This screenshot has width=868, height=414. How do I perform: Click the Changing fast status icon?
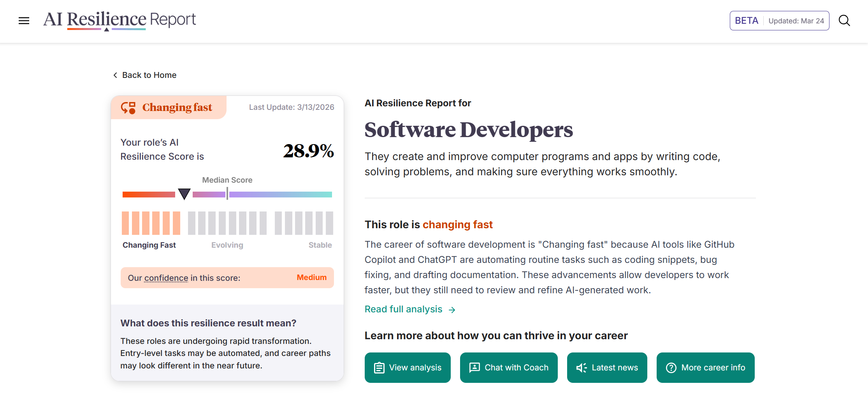pyautogui.click(x=128, y=107)
